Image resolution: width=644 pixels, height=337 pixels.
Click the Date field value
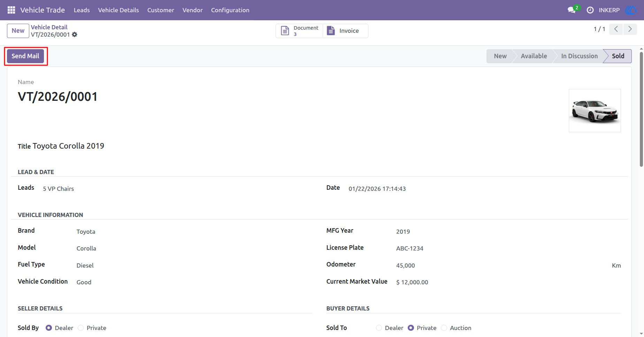pos(377,189)
